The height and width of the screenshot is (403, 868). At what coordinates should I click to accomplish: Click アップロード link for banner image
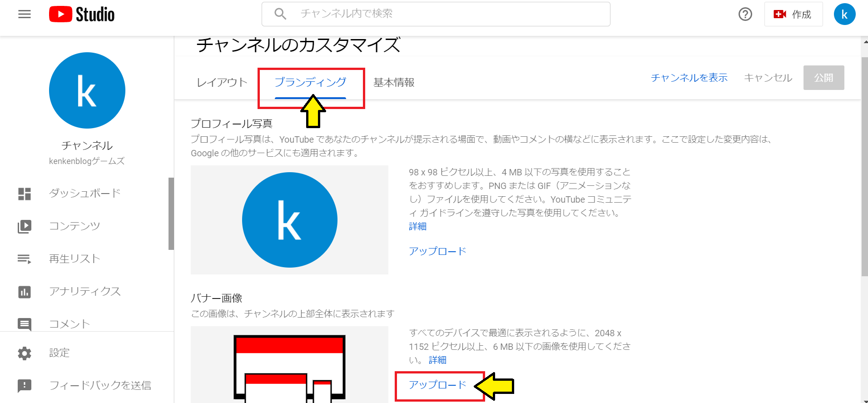click(x=437, y=385)
